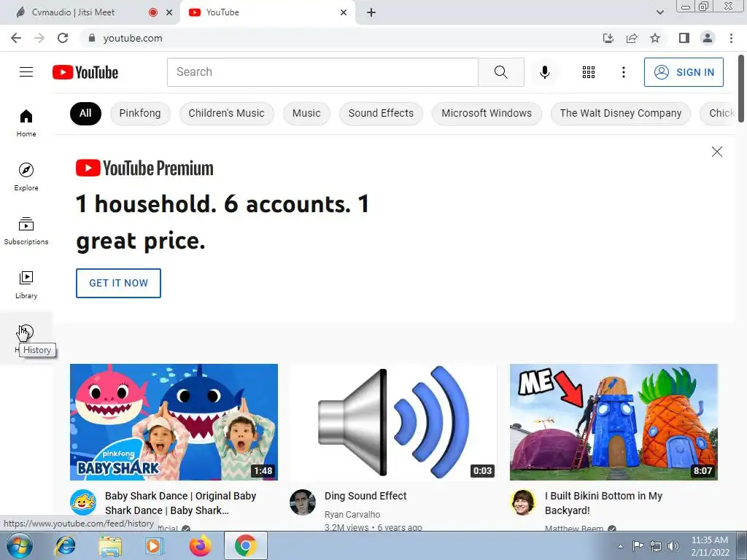Viewport: 747px width, 560px height.
Task: Launch Firefox from taskbar
Action: click(x=200, y=545)
